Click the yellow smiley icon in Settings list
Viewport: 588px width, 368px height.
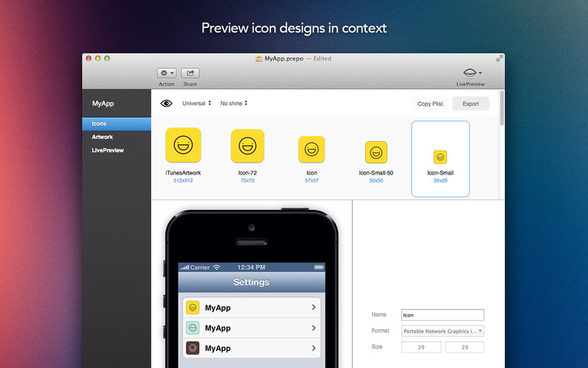[x=193, y=308]
